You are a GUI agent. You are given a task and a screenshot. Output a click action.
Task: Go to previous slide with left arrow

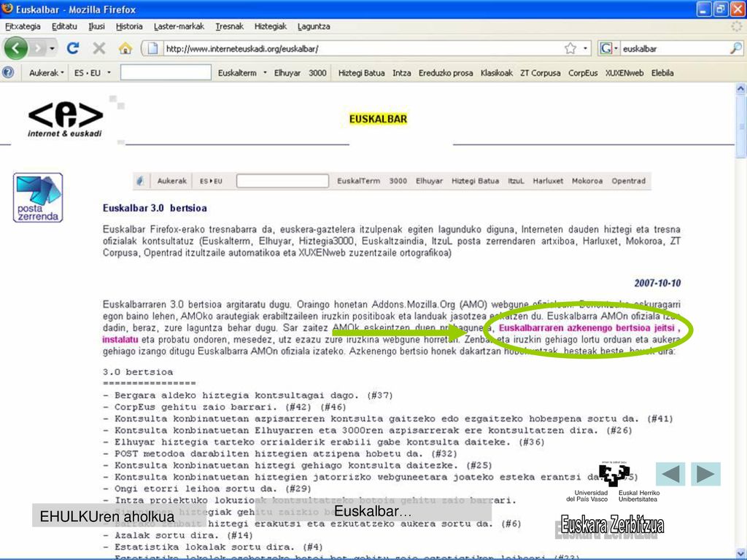(x=670, y=474)
